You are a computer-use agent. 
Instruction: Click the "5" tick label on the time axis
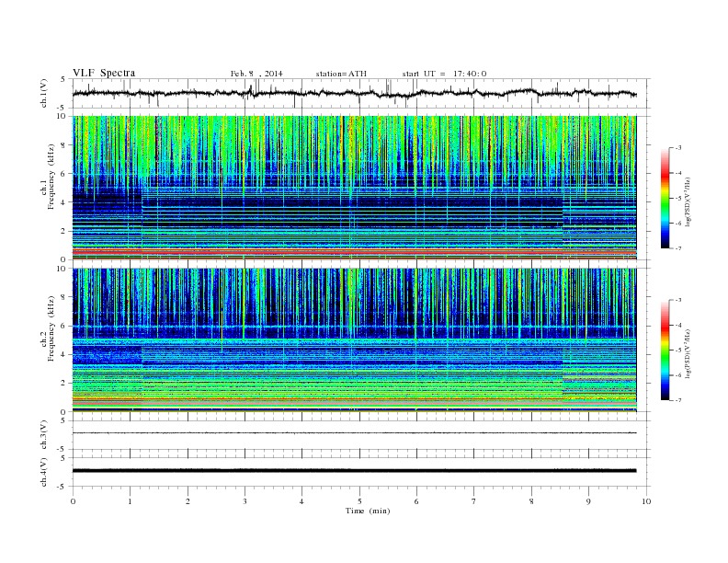pos(359,501)
